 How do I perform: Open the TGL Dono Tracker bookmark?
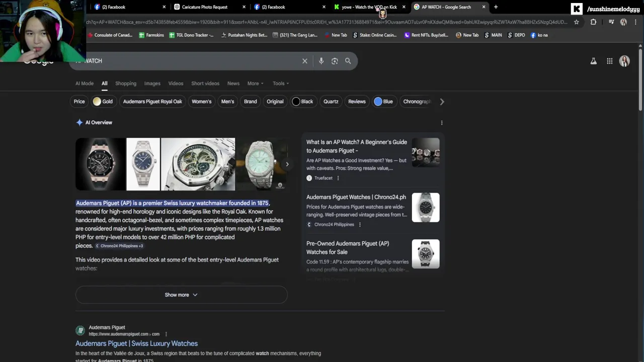tap(191, 35)
